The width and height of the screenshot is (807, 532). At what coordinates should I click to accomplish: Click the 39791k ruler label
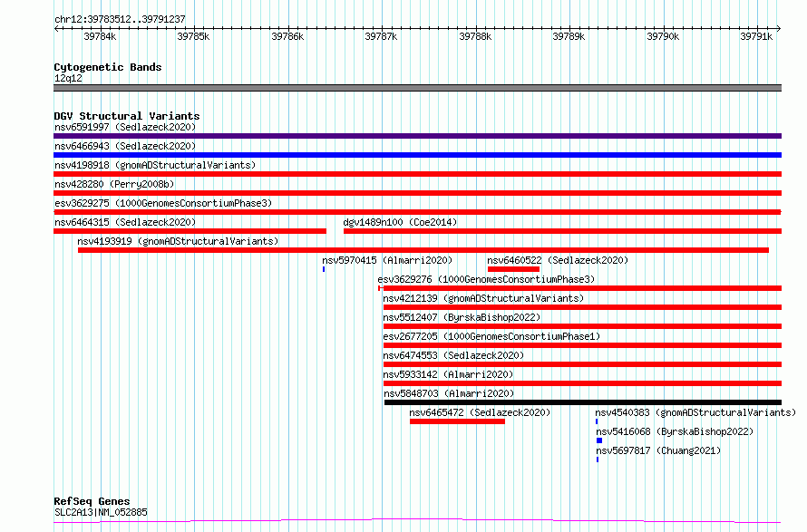756,36
